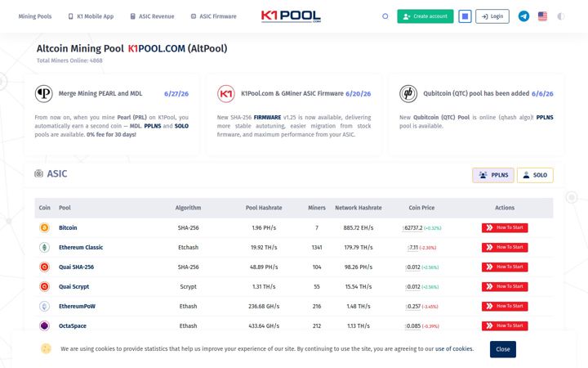Viewport: 588px width, 368px height.
Task: Click the 19.92 TH/s pool hashrate
Action: click(264, 247)
